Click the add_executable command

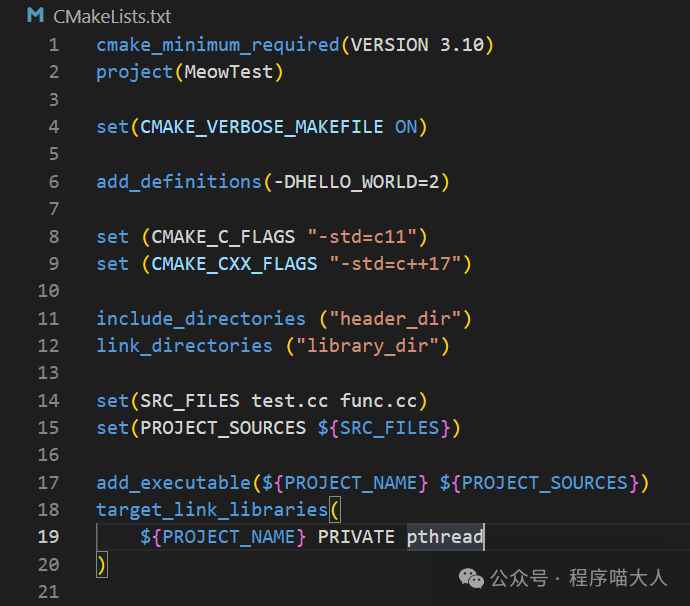point(173,483)
